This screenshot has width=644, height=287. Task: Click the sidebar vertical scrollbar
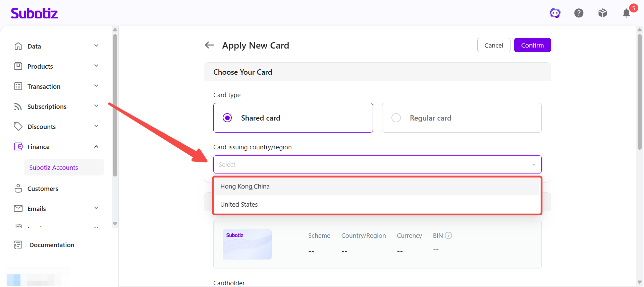tap(115, 104)
